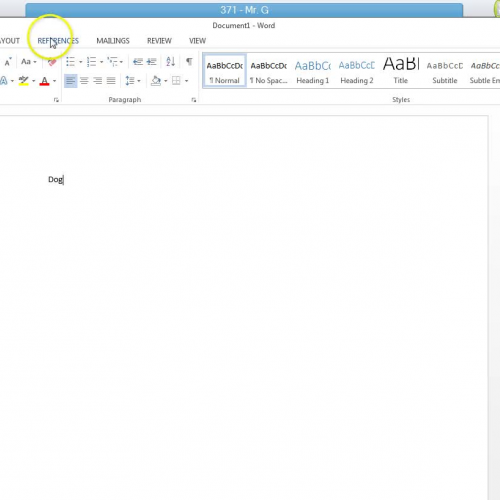Image resolution: width=500 pixels, height=500 pixels.
Task: Apply the Heading 2 style
Action: coord(357,71)
